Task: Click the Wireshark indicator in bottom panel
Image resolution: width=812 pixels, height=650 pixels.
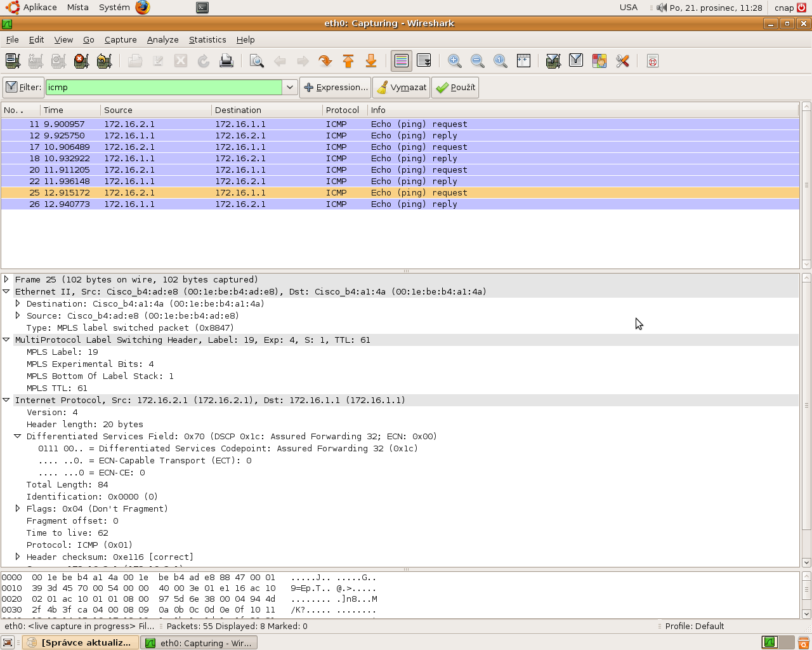Action: [769, 642]
